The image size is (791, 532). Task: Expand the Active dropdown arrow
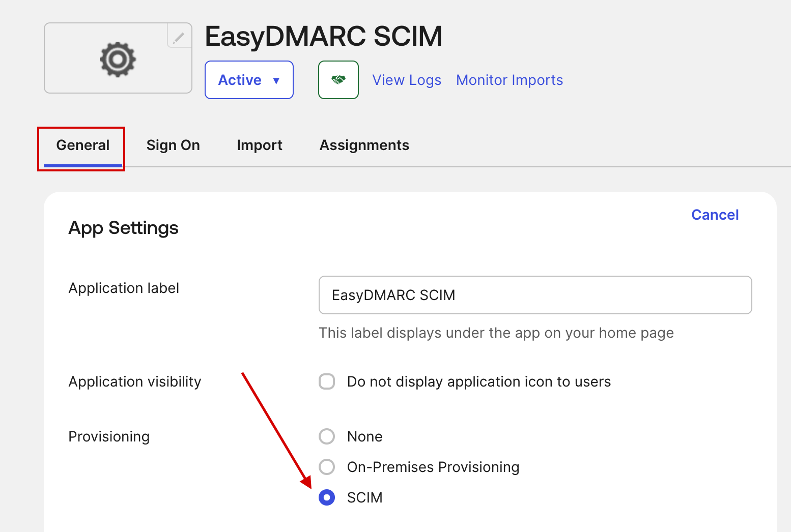277,80
